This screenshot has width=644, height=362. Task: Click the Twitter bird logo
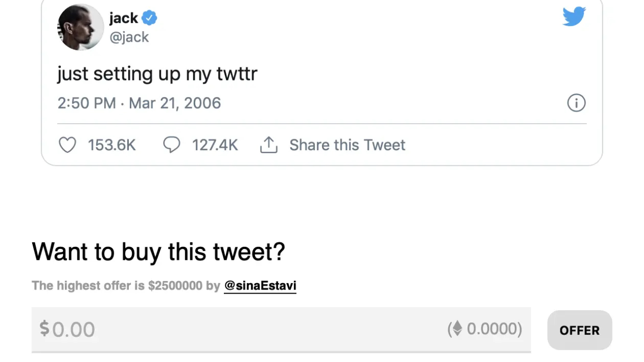pyautogui.click(x=574, y=16)
